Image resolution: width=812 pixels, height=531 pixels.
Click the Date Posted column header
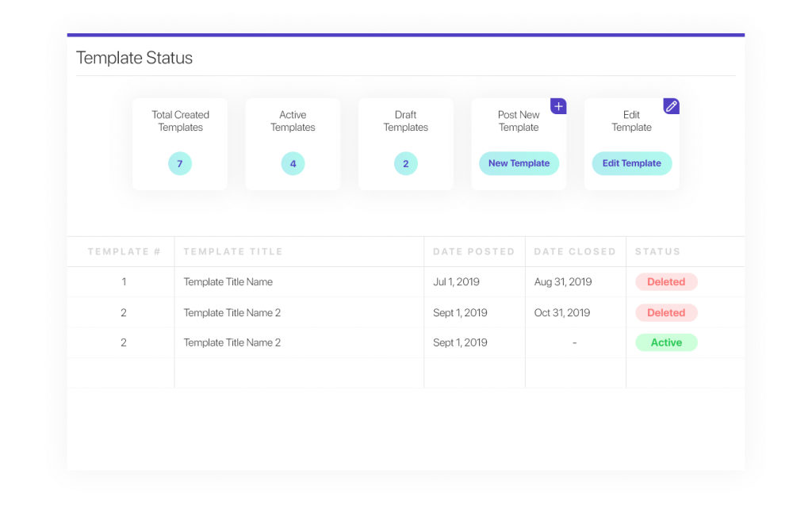pyautogui.click(x=473, y=252)
